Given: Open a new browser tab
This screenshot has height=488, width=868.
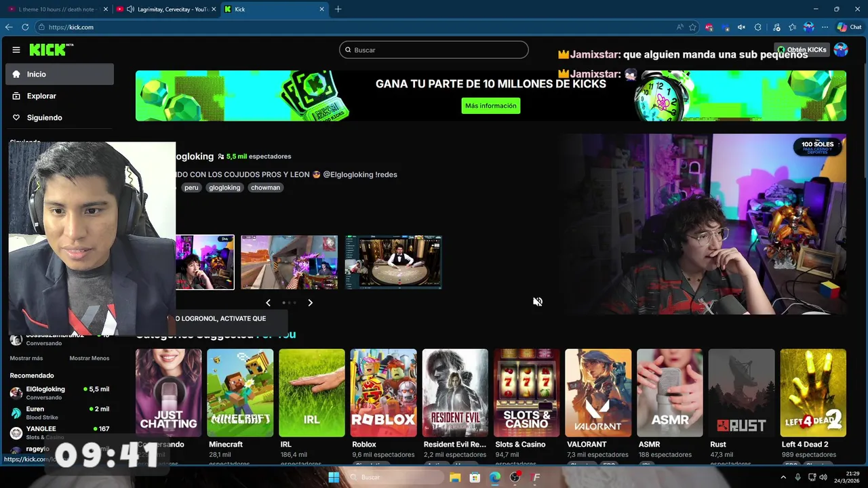Looking at the screenshot, I should 338,9.
